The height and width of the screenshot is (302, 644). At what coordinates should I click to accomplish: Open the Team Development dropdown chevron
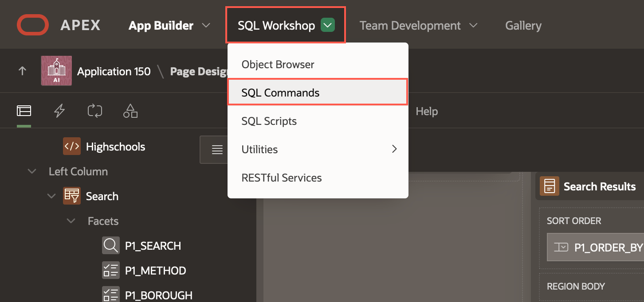[x=473, y=26]
